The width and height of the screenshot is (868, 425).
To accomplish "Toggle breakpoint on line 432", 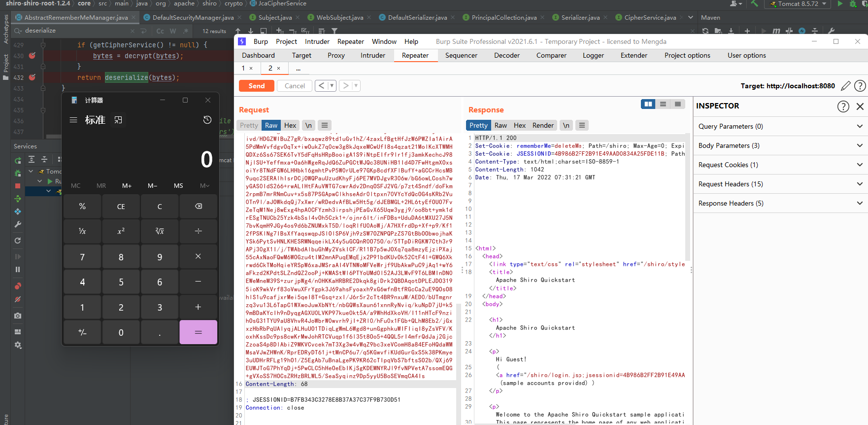I will [x=32, y=77].
